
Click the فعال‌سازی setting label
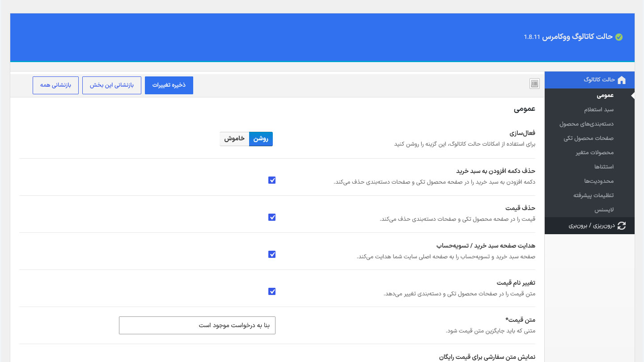[522, 134]
